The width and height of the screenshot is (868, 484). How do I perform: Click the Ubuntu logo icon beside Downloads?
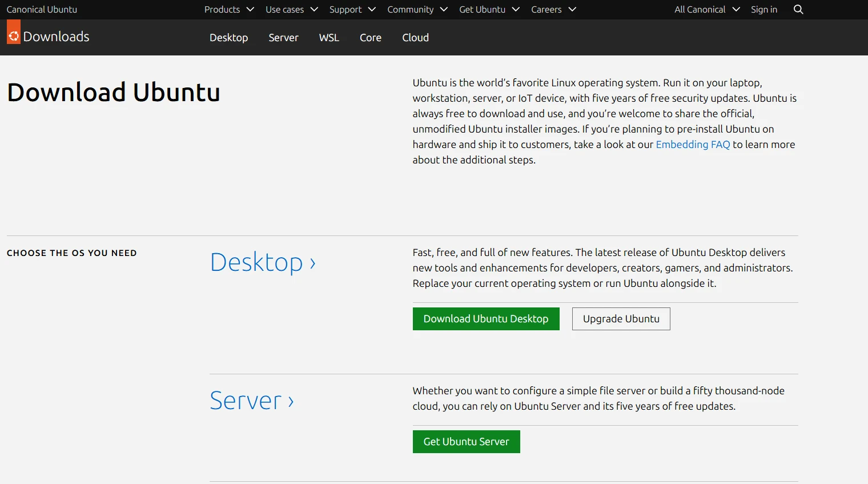tap(14, 32)
